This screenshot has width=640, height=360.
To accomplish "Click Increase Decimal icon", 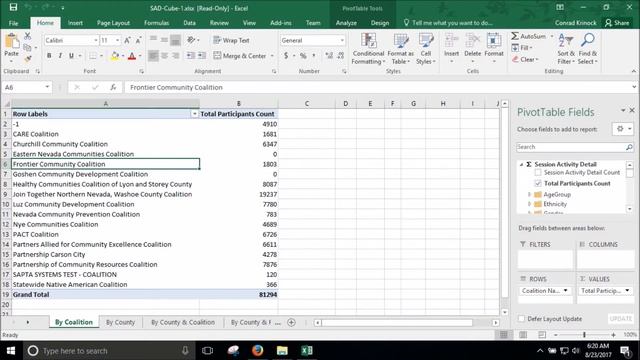I will point(329,56).
